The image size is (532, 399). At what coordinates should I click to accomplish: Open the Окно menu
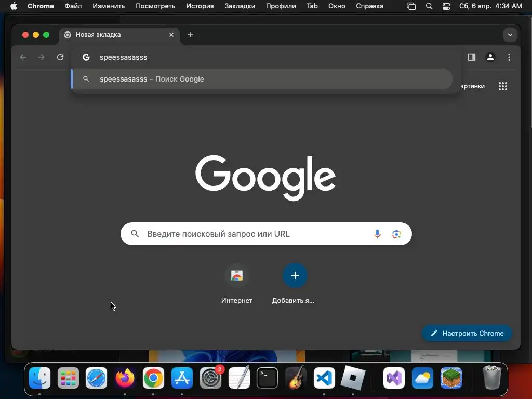coord(337,6)
